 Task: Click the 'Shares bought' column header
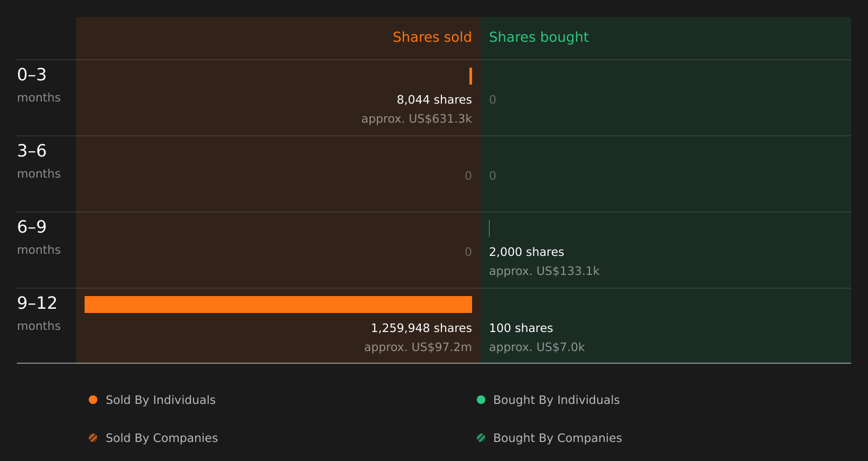tap(539, 37)
